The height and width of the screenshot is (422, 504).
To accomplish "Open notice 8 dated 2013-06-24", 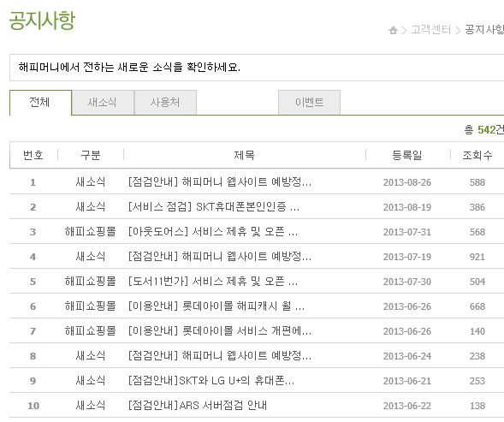I will pyautogui.click(x=220, y=356).
